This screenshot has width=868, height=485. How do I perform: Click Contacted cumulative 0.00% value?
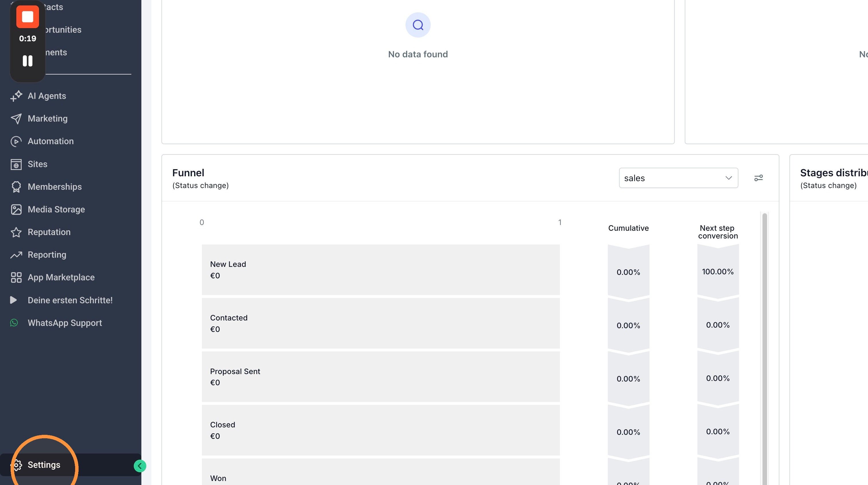pos(628,325)
